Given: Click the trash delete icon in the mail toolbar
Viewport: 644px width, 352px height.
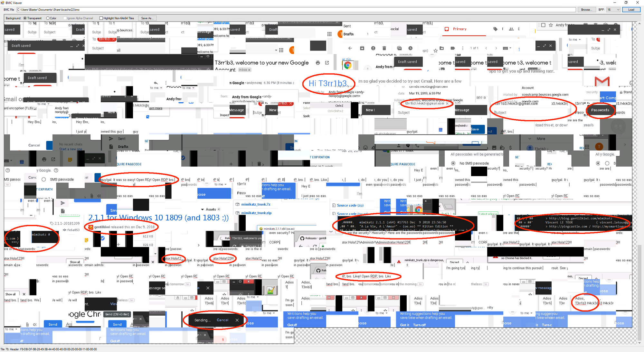Looking at the screenshot, I should [384, 48].
